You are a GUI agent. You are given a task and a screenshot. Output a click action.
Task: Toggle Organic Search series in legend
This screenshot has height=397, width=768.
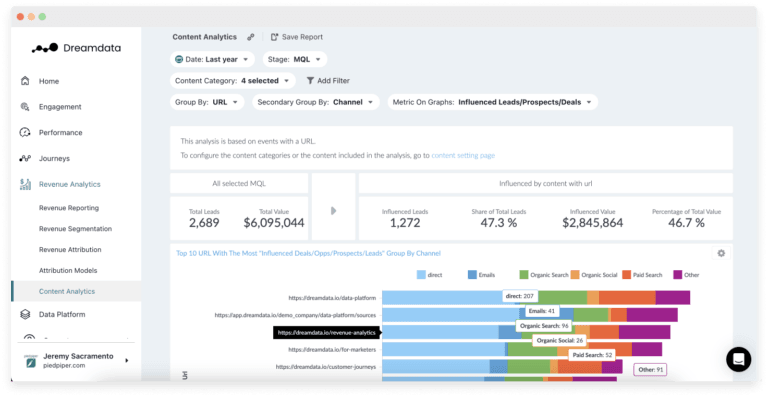pos(544,275)
